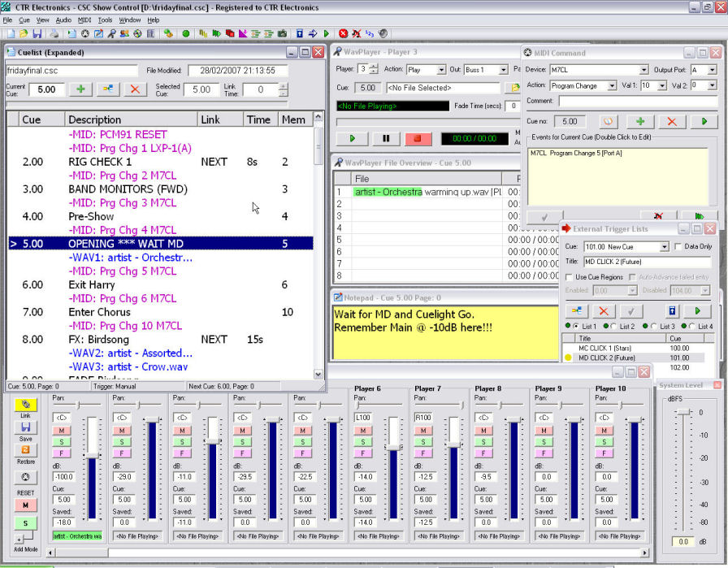This screenshot has width=728, height=568.
Task: Select cue 8.00 FX: Birdsong row
Action: click(x=160, y=340)
